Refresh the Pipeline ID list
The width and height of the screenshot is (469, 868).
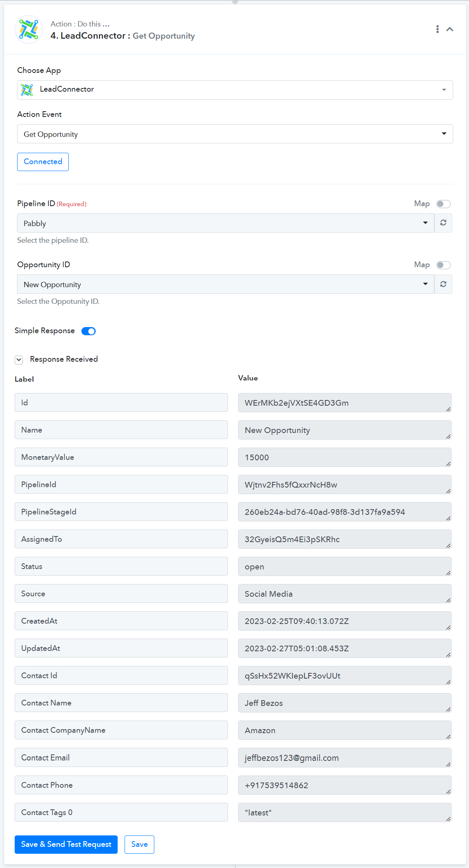point(443,223)
